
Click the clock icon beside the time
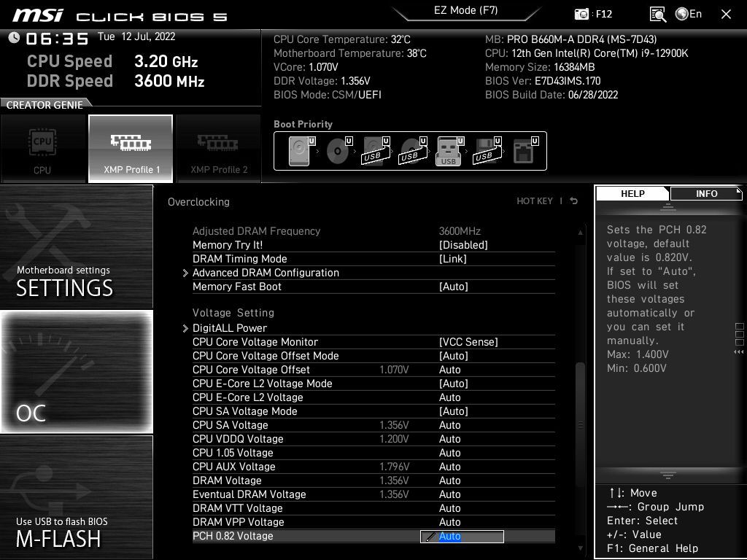click(x=14, y=38)
